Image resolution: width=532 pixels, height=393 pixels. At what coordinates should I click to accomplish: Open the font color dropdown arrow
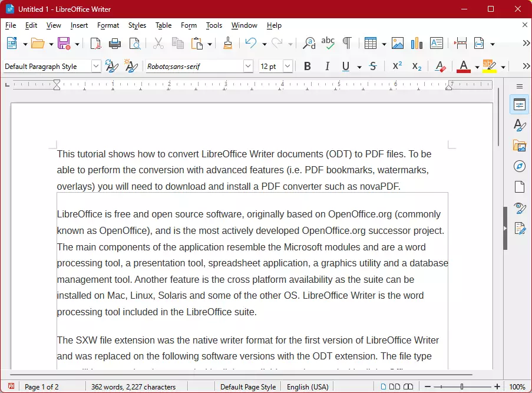click(x=477, y=67)
